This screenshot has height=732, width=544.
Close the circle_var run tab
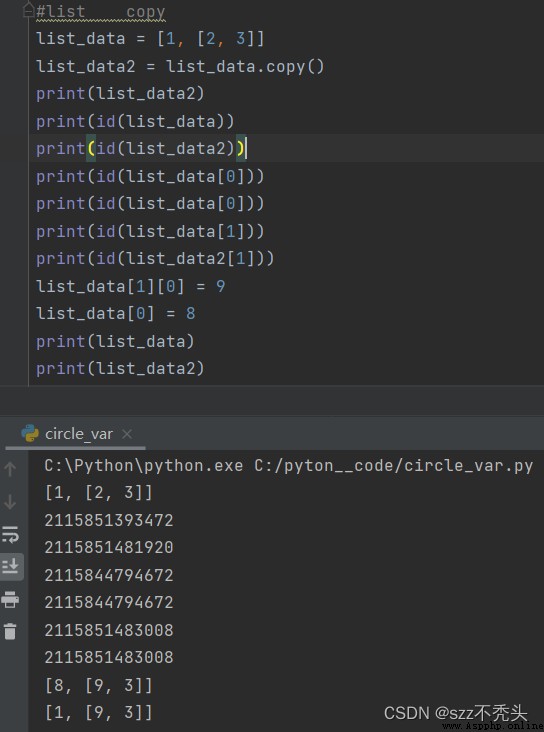pyautogui.click(x=127, y=434)
